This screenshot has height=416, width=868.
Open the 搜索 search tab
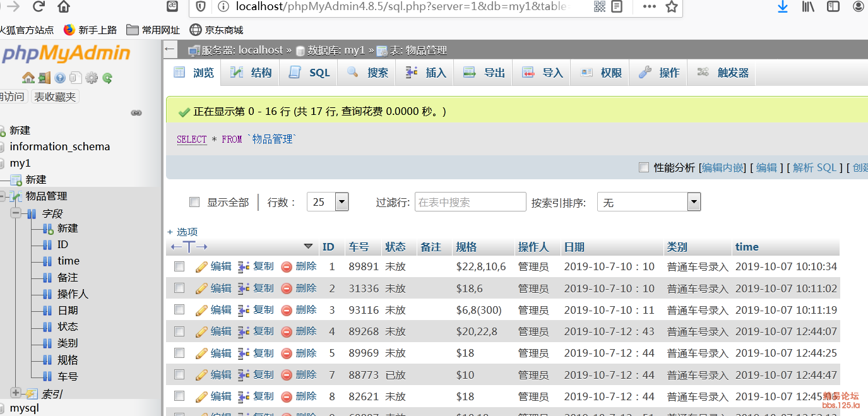pos(368,73)
